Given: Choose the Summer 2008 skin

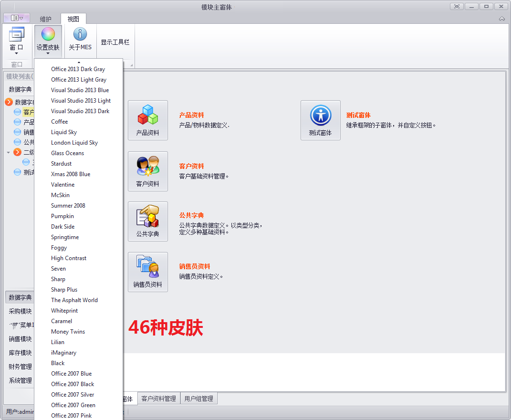Looking at the screenshot, I should tap(78, 205).
